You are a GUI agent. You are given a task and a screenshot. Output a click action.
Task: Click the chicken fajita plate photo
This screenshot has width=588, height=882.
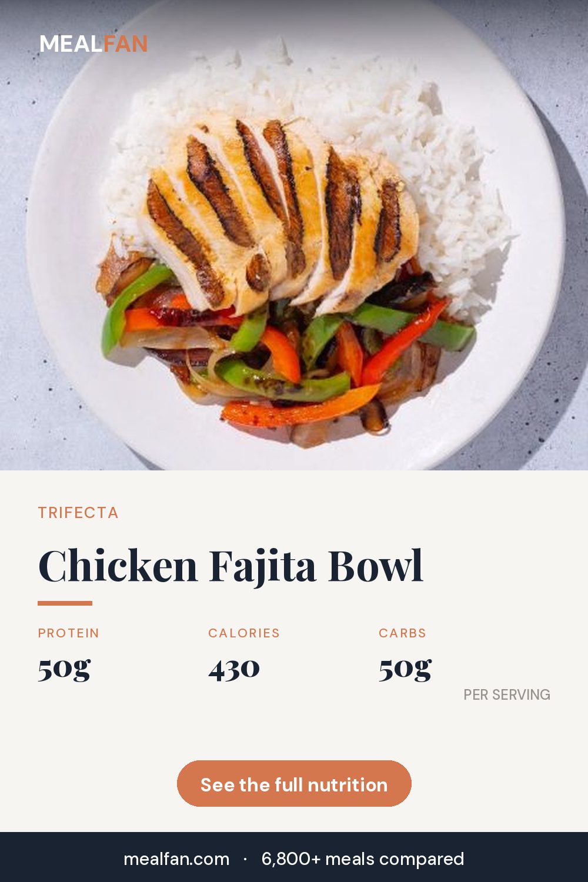pos(294,235)
